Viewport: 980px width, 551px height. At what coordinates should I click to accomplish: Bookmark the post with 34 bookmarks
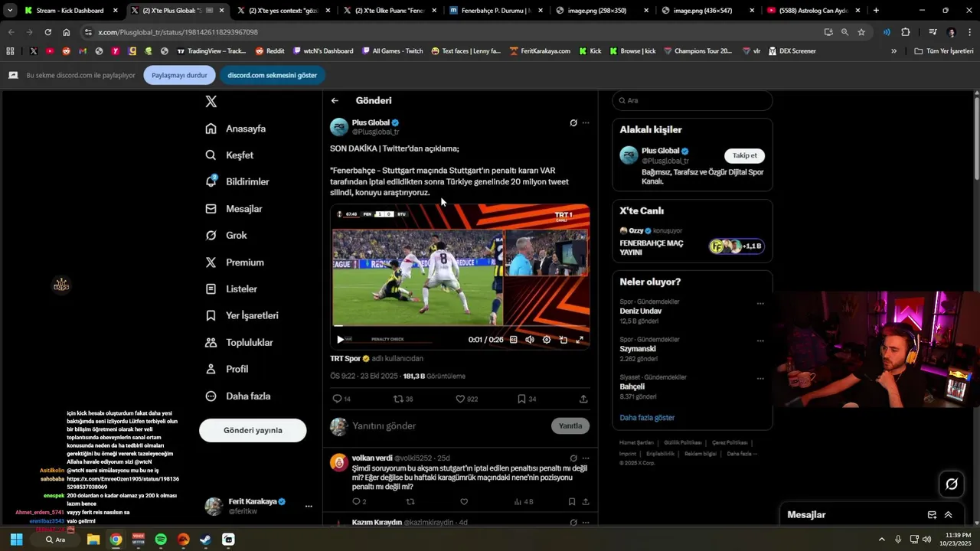527,399
